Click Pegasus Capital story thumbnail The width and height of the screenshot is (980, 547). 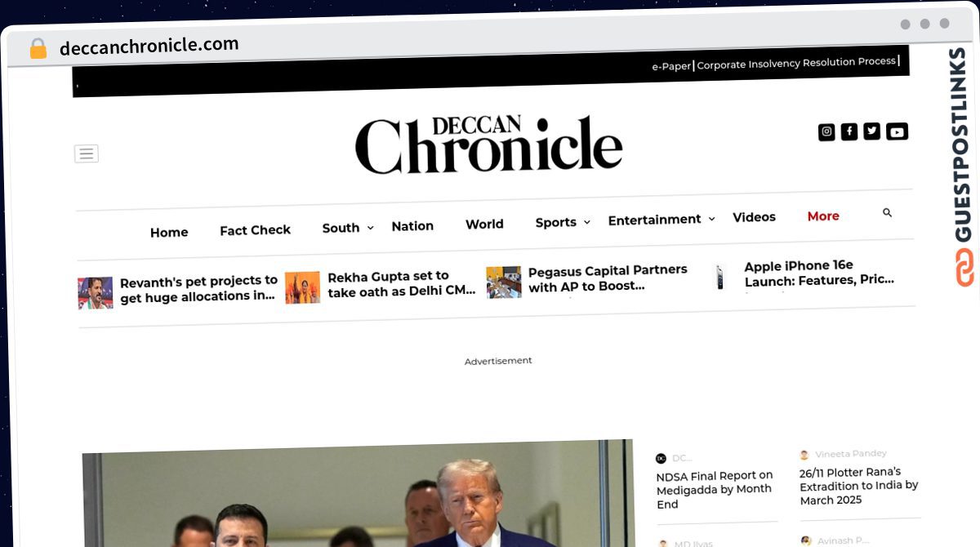pos(504,282)
